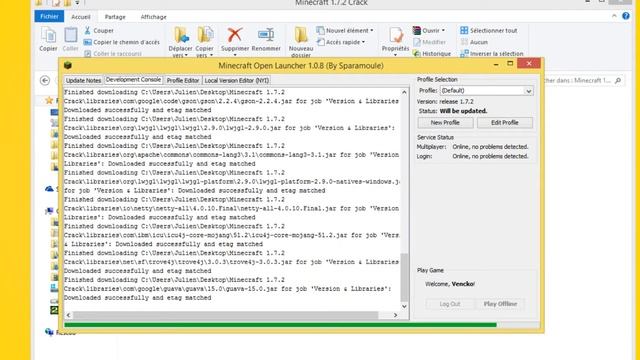Open Update Notes tab in launcher

point(83,80)
